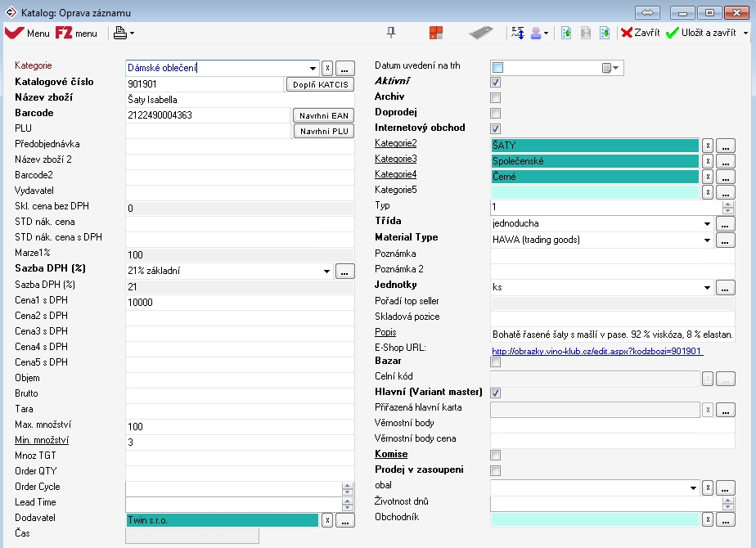This screenshot has height=548, width=756.
Task: Expand the Třída dropdown
Action: click(x=707, y=223)
